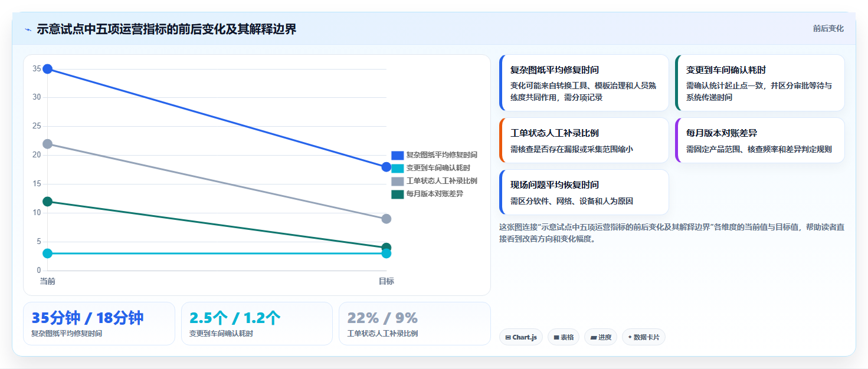Click the 数据卡片 chip
868x369 pixels.
click(644, 337)
